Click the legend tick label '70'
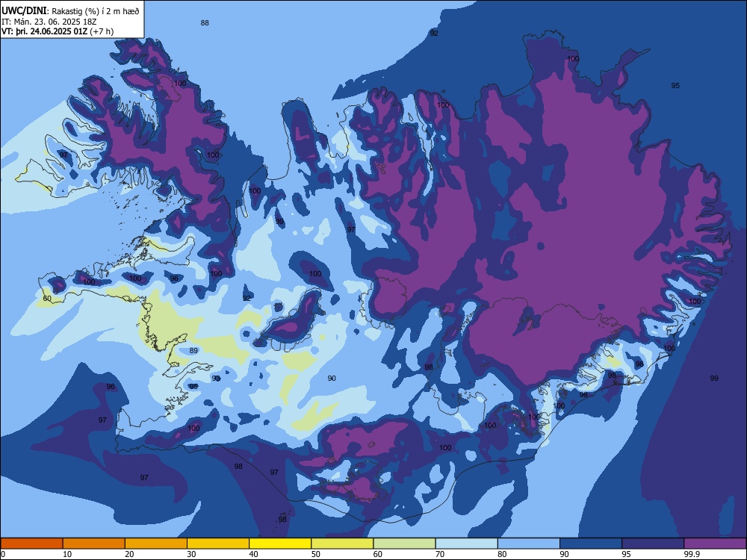 pyautogui.click(x=440, y=554)
